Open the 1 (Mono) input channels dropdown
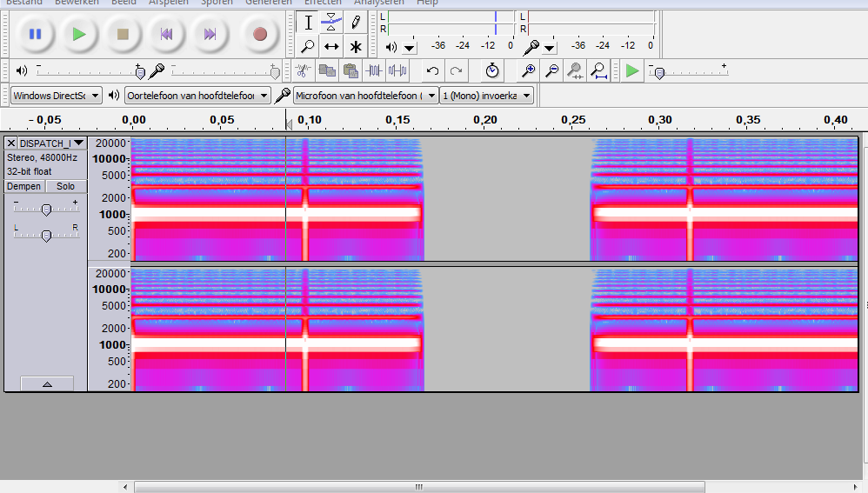Screen dimensions: 868x493 point(486,96)
